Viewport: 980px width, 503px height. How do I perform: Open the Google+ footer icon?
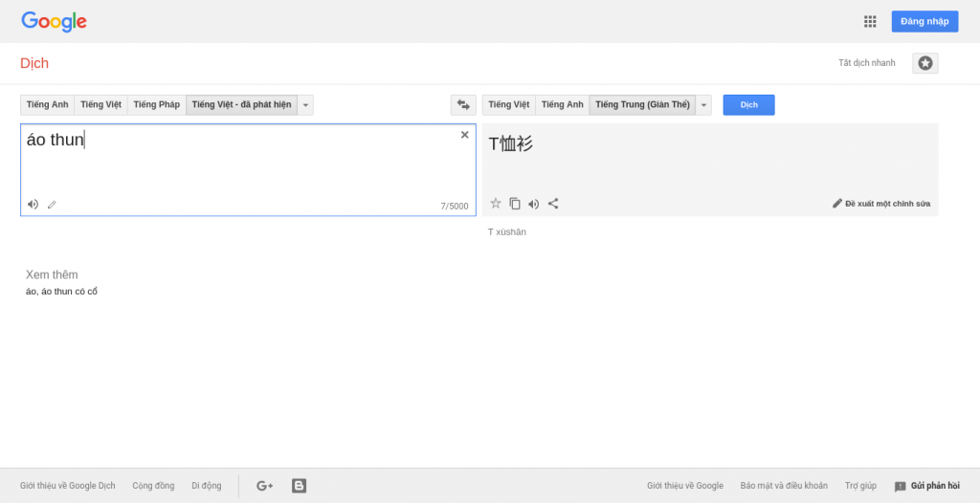click(264, 486)
